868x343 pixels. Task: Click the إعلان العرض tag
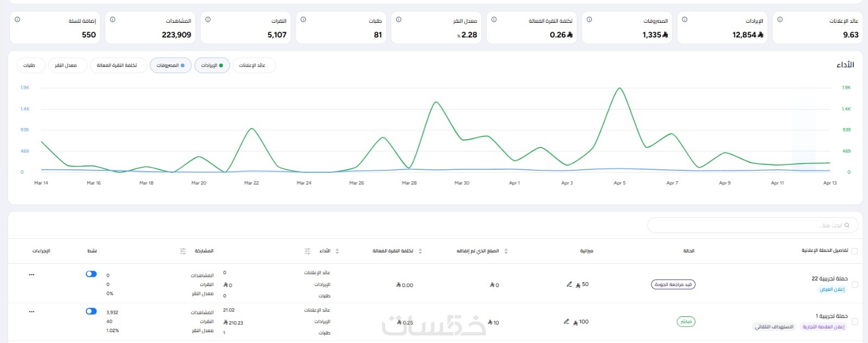(832, 289)
